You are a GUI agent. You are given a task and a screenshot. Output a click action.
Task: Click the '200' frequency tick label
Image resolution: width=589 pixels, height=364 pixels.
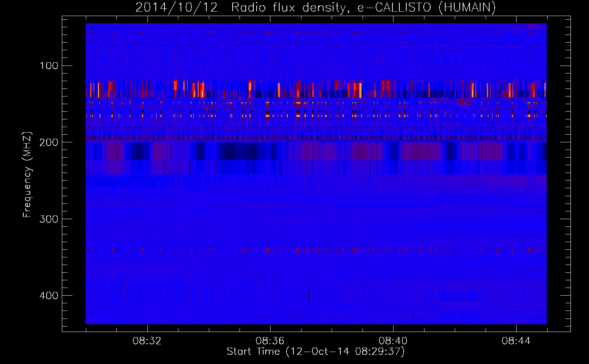tap(49, 142)
